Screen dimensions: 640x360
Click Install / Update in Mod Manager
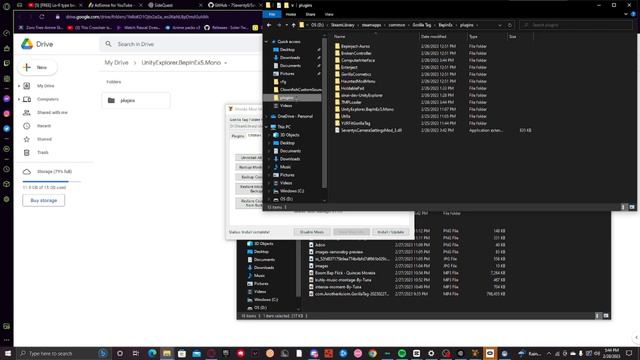click(390, 232)
